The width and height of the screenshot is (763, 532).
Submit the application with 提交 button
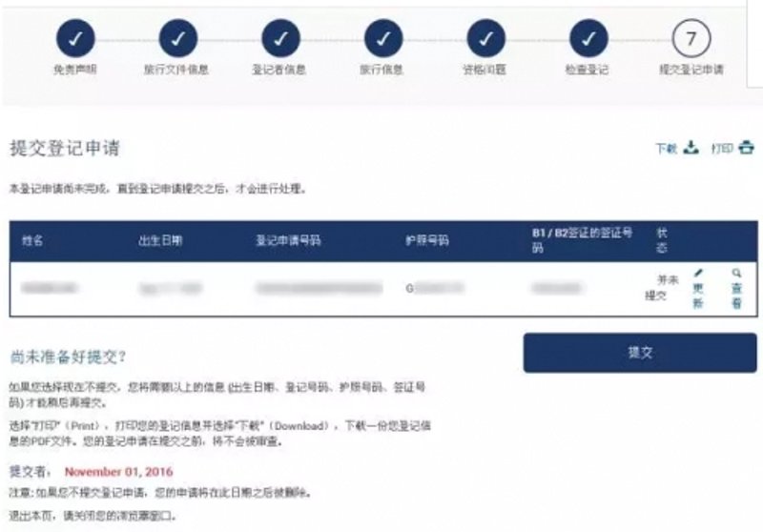(x=640, y=353)
